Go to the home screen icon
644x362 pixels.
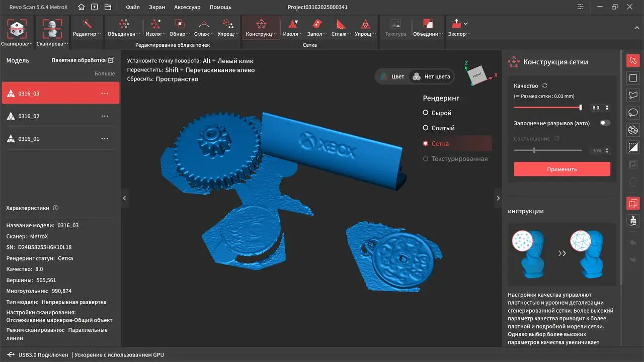tap(82, 7)
